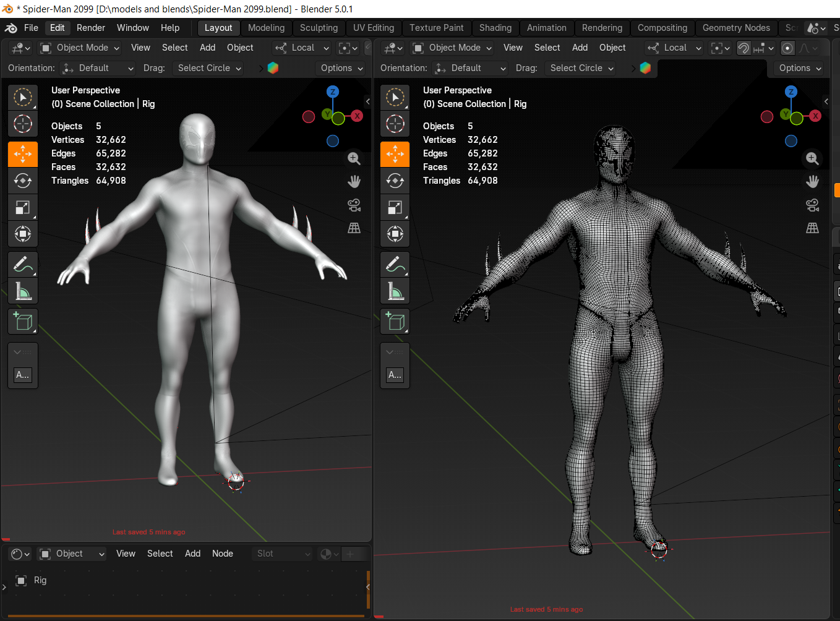Click the red X axis gizmo in right viewport
Viewport: 840px width, 621px height.
[816, 116]
